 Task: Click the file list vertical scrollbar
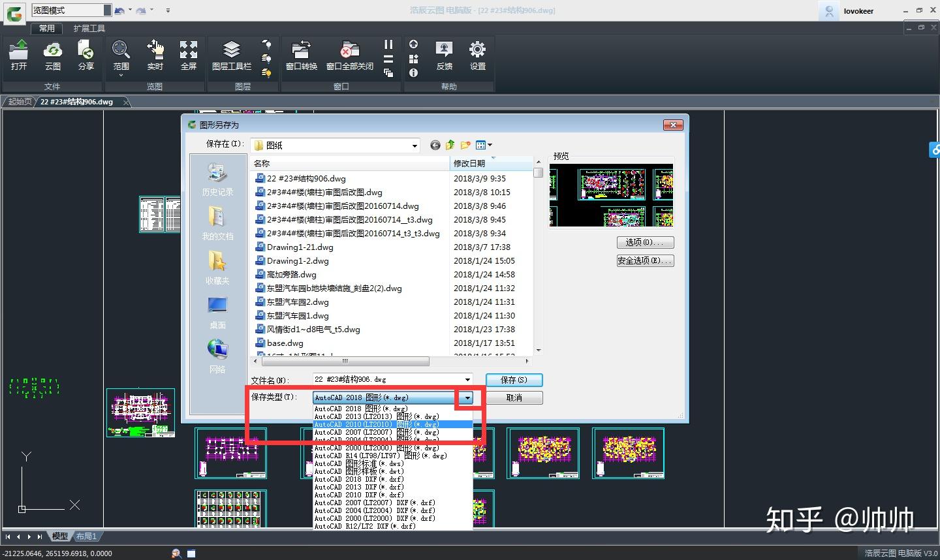(x=538, y=256)
